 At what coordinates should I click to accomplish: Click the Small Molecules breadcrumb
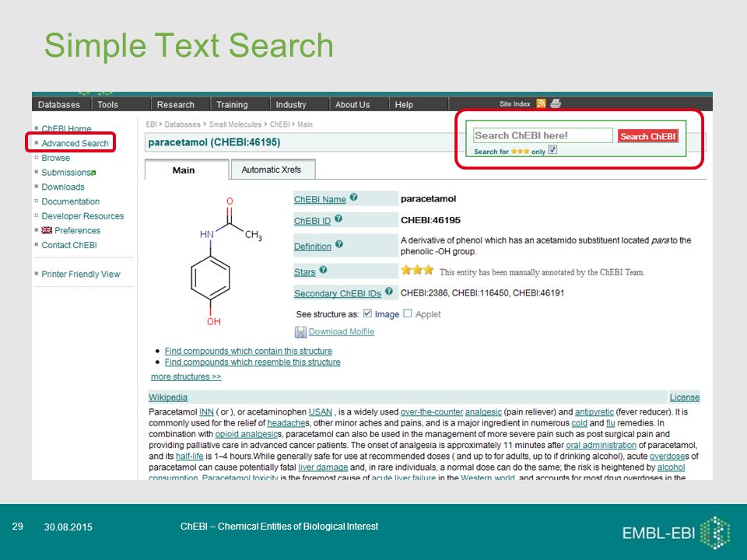coord(235,124)
